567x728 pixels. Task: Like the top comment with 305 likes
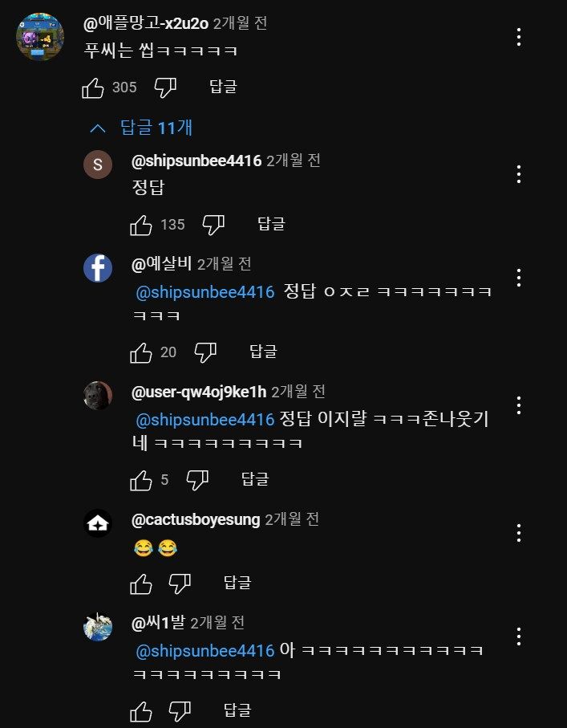tap(94, 87)
